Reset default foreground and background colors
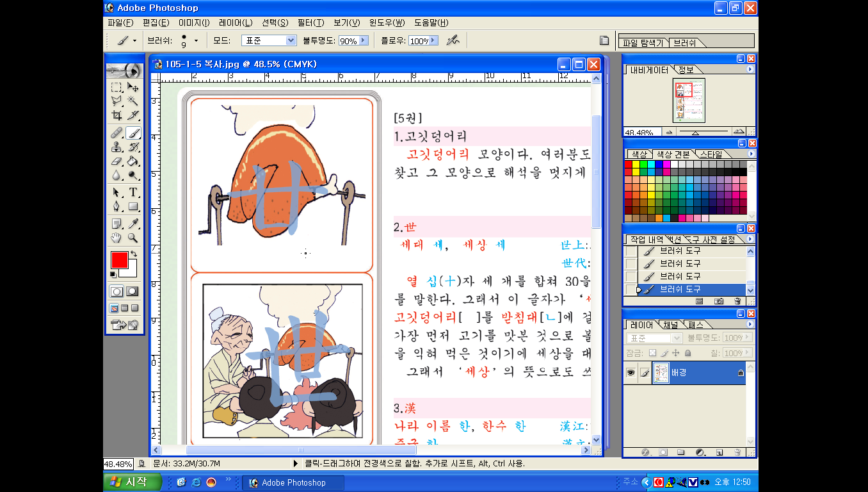 click(x=113, y=275)
